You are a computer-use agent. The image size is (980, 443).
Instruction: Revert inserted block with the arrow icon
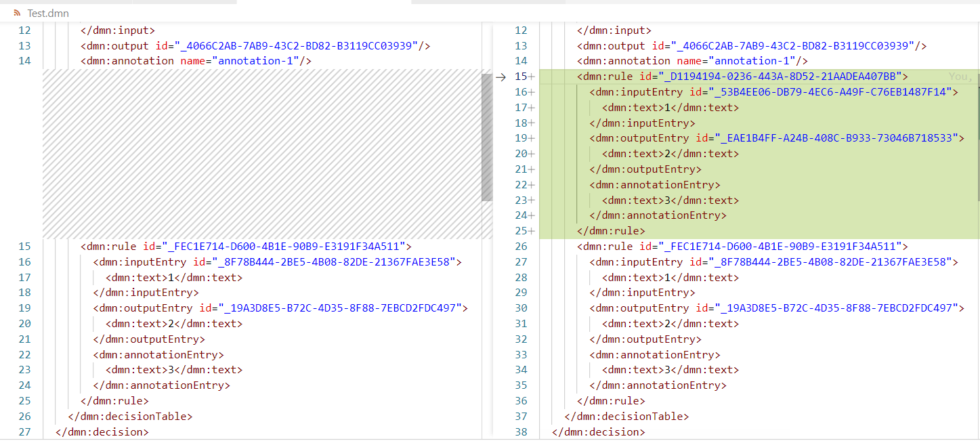tap(500, 77)
